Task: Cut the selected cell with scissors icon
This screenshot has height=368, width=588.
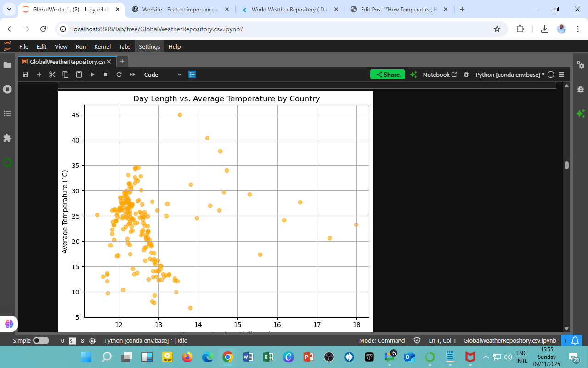Action: click(x=52, y=75)
